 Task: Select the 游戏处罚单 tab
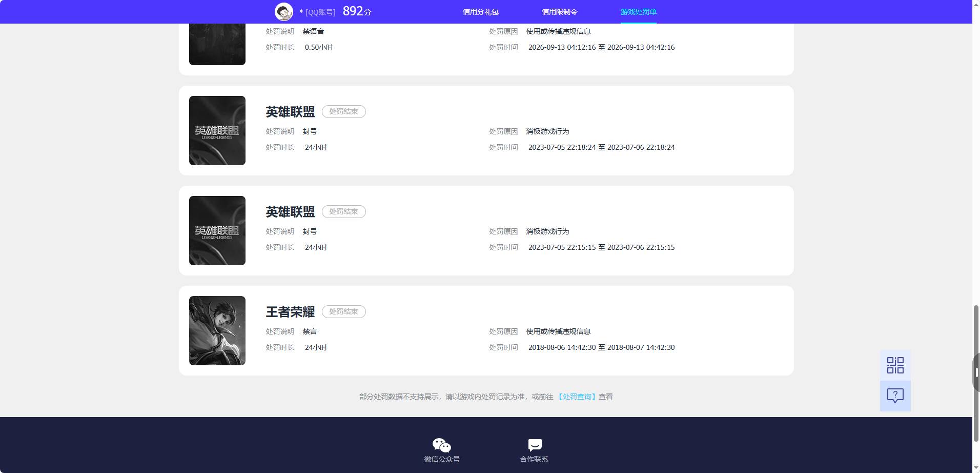click(638, 12)
